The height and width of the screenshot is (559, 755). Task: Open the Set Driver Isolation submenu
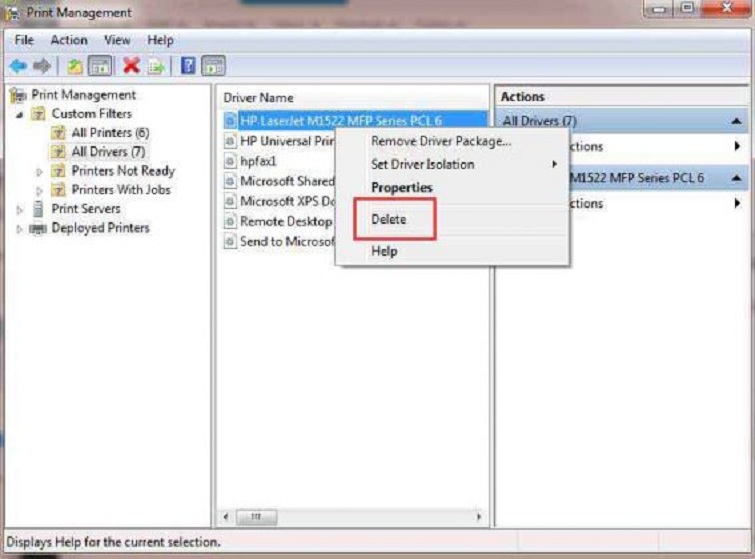click(x=423, y=164)
